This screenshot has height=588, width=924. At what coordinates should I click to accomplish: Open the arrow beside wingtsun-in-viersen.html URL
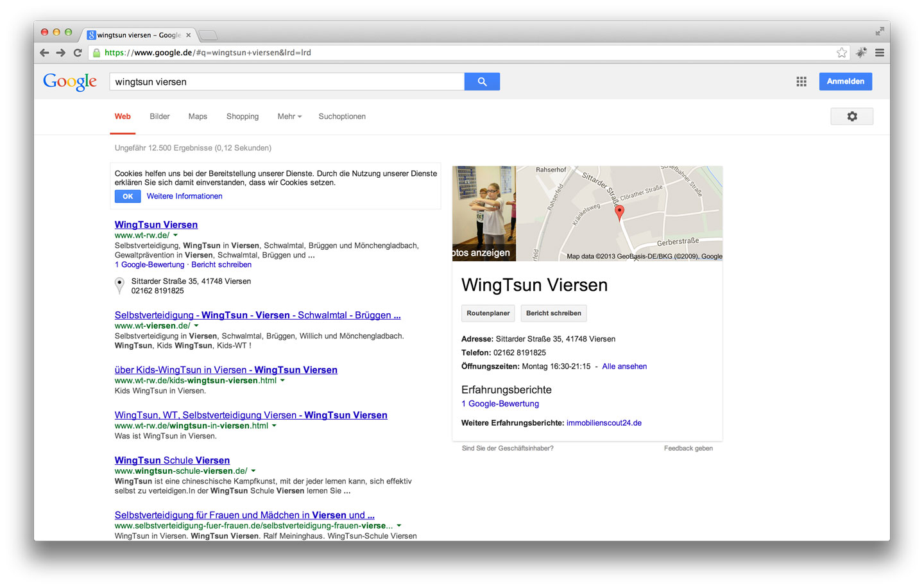(x=274, y=426)
